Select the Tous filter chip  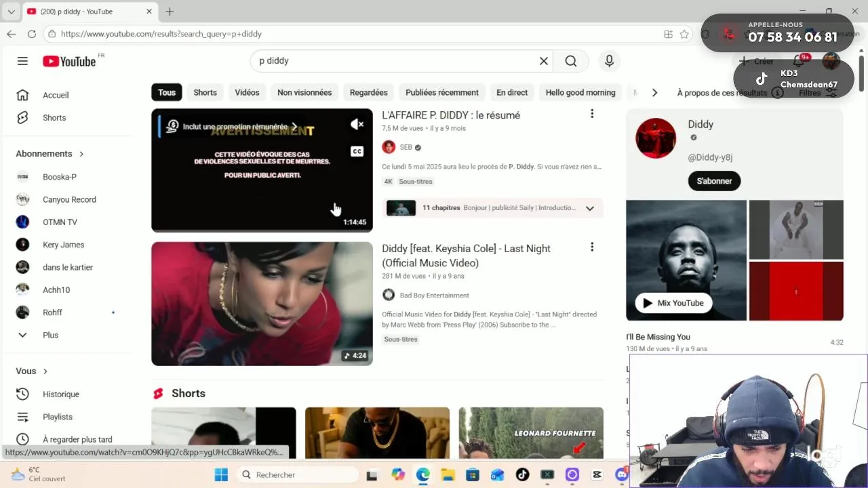pos(167,93)
